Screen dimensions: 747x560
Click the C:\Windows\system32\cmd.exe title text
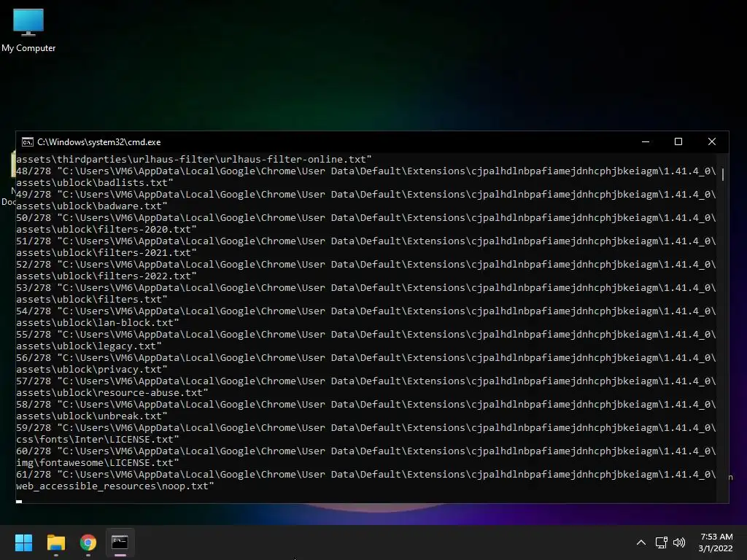pyautogui.click(x=99, y=142)
